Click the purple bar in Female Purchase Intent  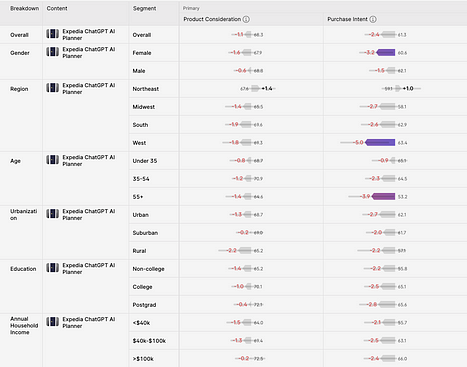point(386,52)
